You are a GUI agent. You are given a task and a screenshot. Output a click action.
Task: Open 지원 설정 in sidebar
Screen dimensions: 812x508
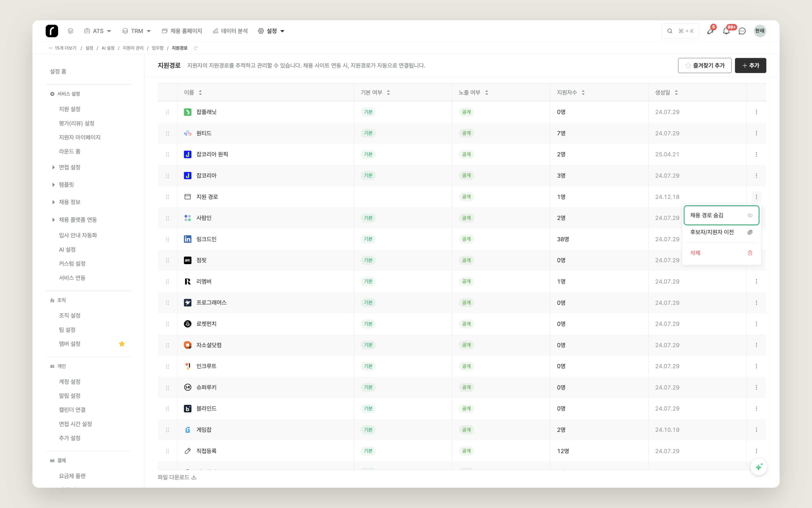(x=70, y=109)
